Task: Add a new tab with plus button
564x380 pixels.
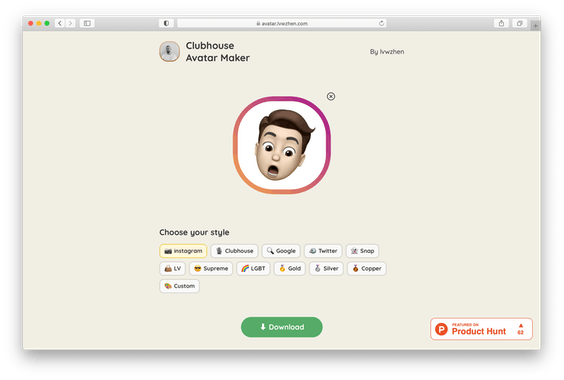Action: tap(536, 26)
